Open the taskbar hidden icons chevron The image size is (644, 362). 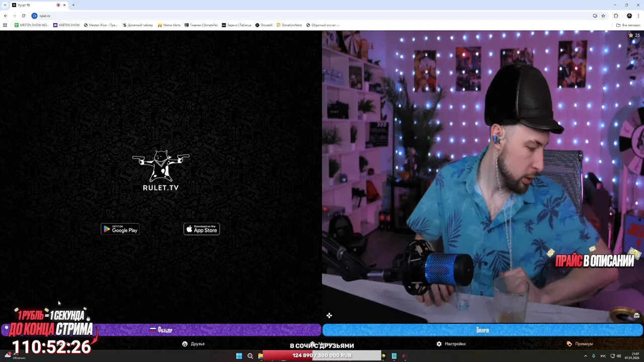tap(585, 356)
